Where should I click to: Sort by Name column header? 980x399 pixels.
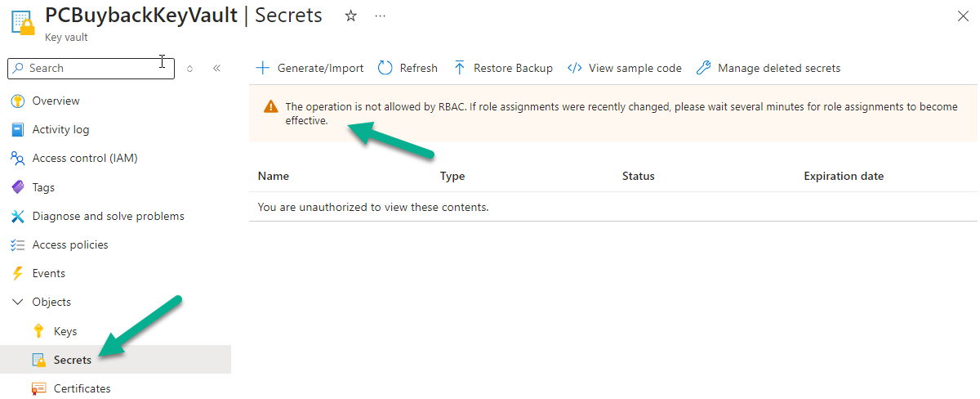coord(274,176)
